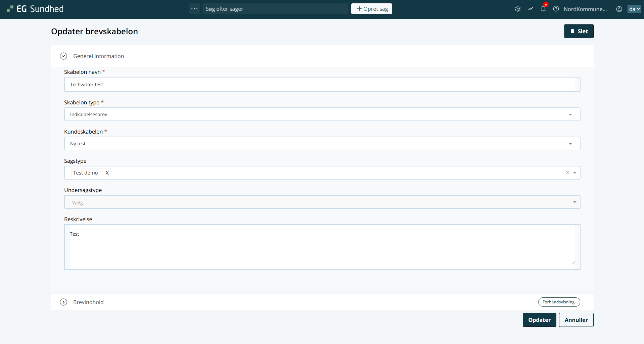Viewport: 644px width, 344px height.
Task: Click the EG Sundhed logo
Action: click(35, 9)
